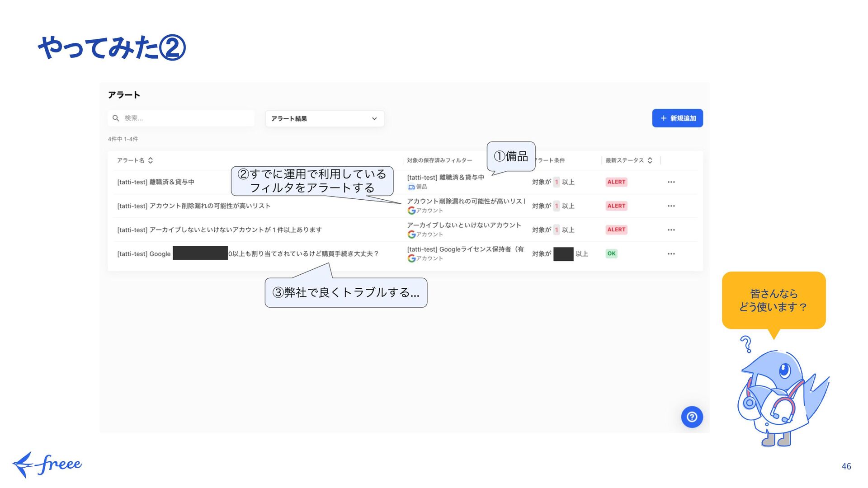This screenshot has height=488, width=868.
Task: Open the [tatti-test] Googleライセンス保持者 filter
Action: pyautogui.click(x=465, y=249)
